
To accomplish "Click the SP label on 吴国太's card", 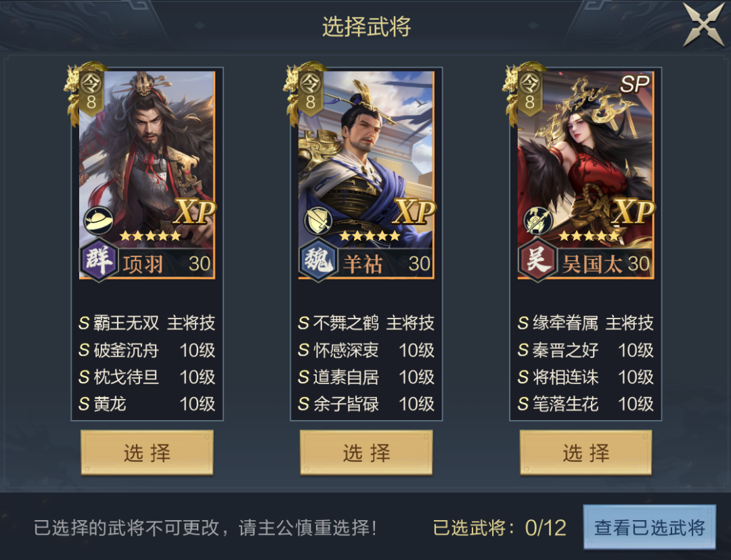I will [x=634, y=85].
